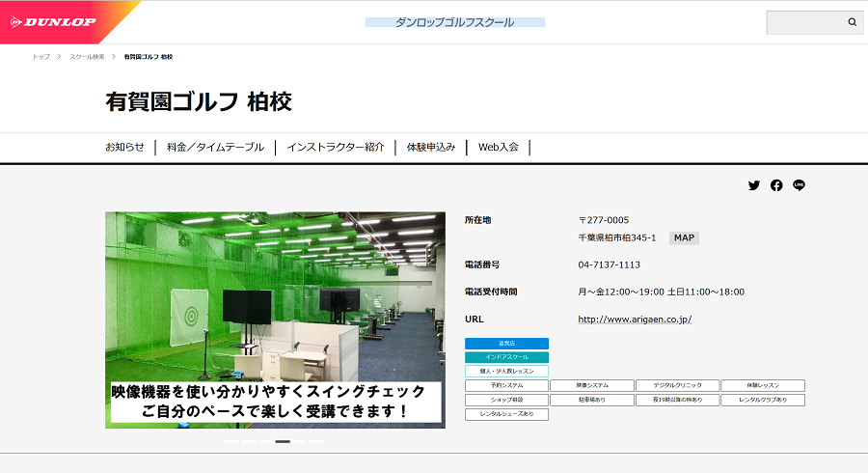
Task: Click address 千葉県柏市柏345-1
Action: point(617,237)
